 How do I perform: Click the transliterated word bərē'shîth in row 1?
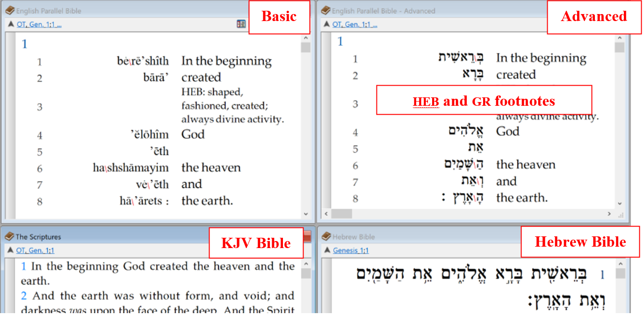[143, 61]
